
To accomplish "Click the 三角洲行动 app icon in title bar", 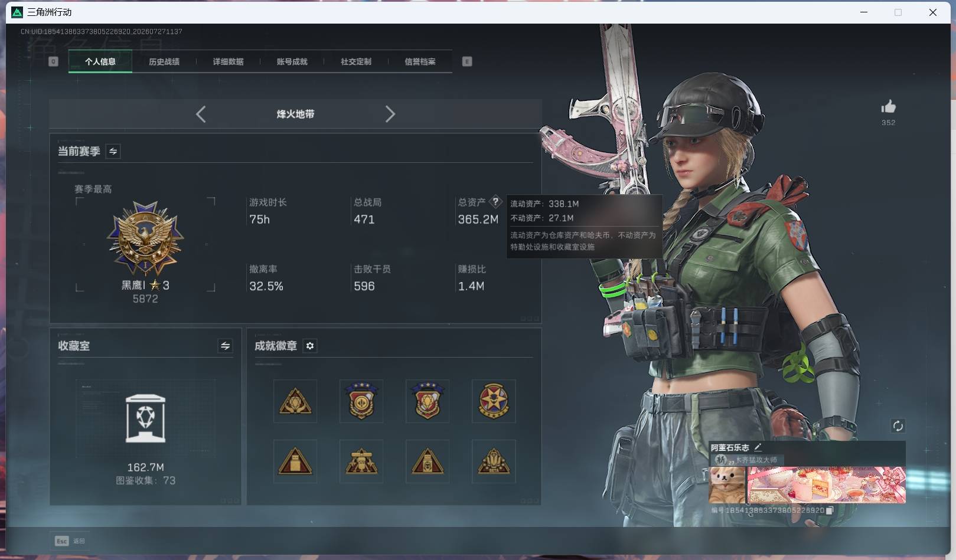I will point(17,12).
